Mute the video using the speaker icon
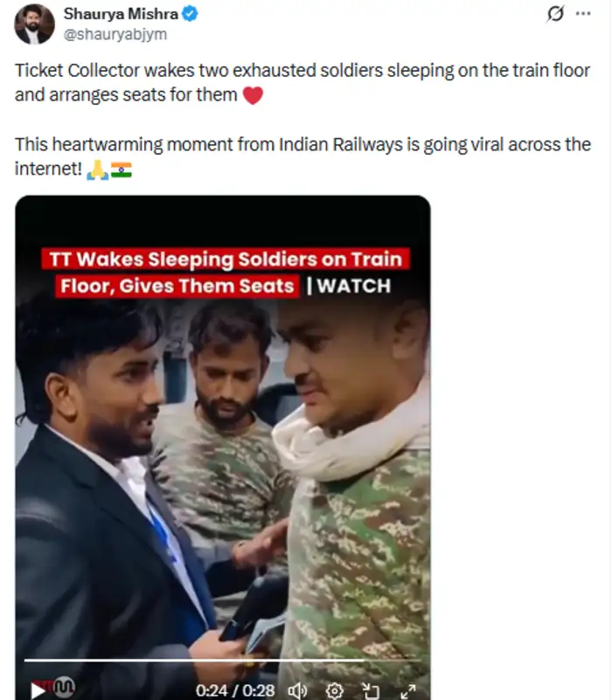 [297, 690]
